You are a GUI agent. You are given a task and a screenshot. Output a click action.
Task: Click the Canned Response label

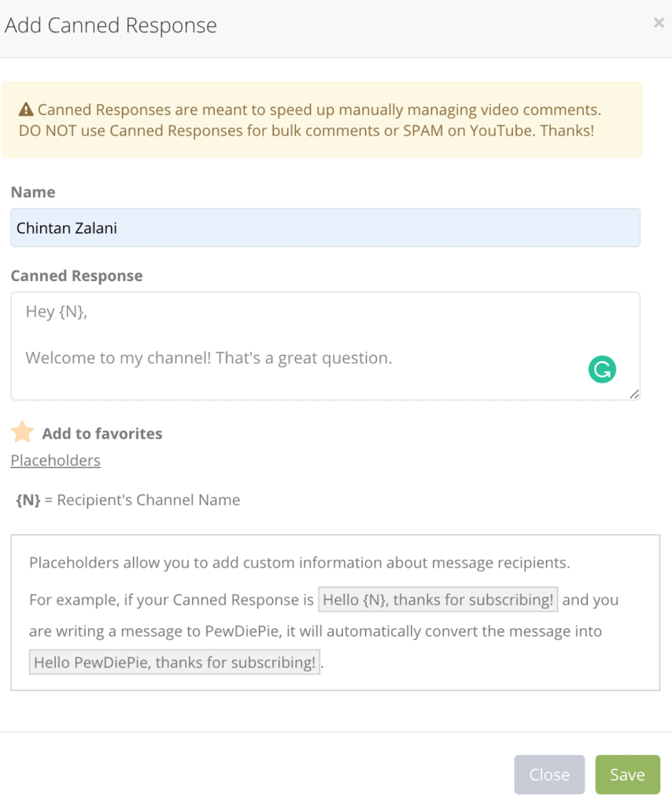[x=76, y=275]
